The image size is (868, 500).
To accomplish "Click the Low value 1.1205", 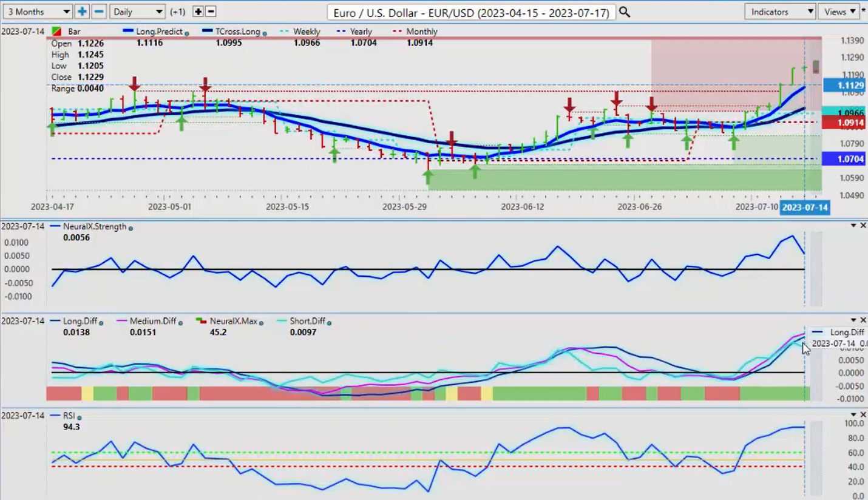I will [x=90, y=66].
